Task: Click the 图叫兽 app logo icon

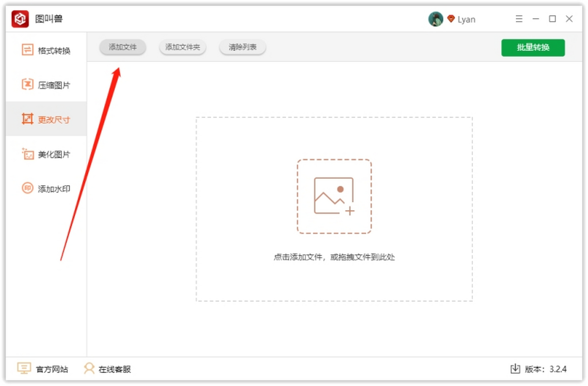Action: (x=21, y=19)
